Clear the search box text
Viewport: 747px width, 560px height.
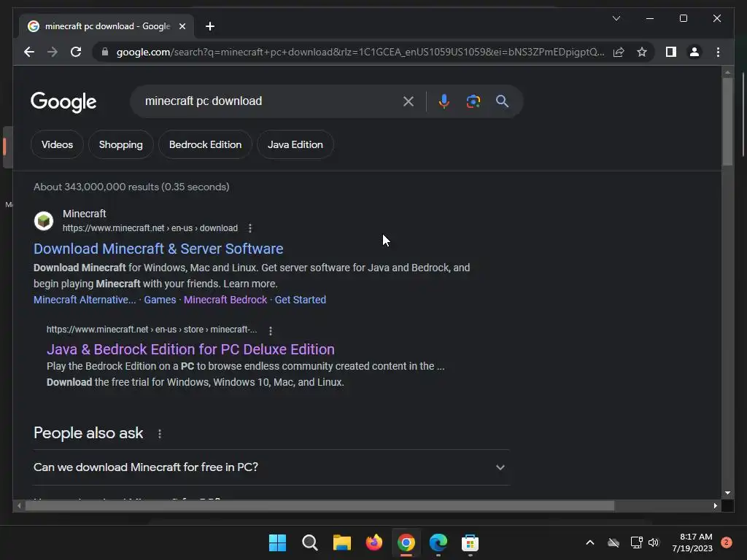pyautogui.click(x=409, y=101)
